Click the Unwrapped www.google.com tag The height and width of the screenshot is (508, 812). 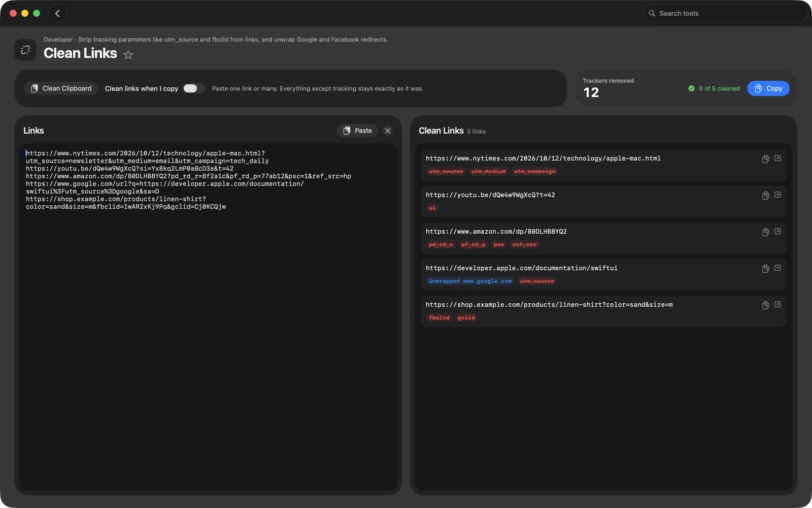pos(470,281)
